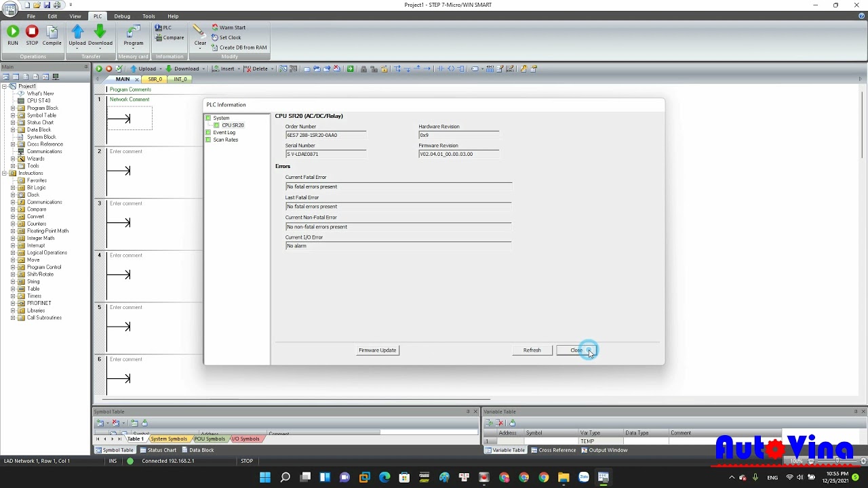Click the Close button in PLC Information
The image size is (868, 488).
576,350
